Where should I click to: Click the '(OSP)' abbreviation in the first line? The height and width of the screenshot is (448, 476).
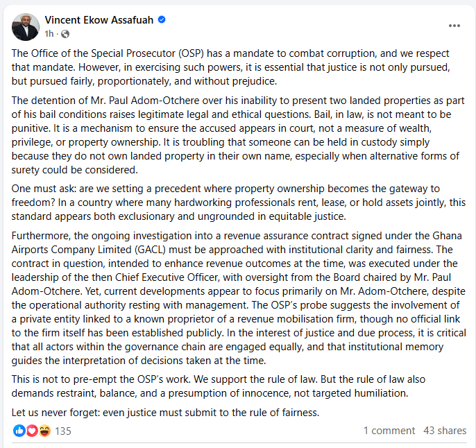pos(191,53)
